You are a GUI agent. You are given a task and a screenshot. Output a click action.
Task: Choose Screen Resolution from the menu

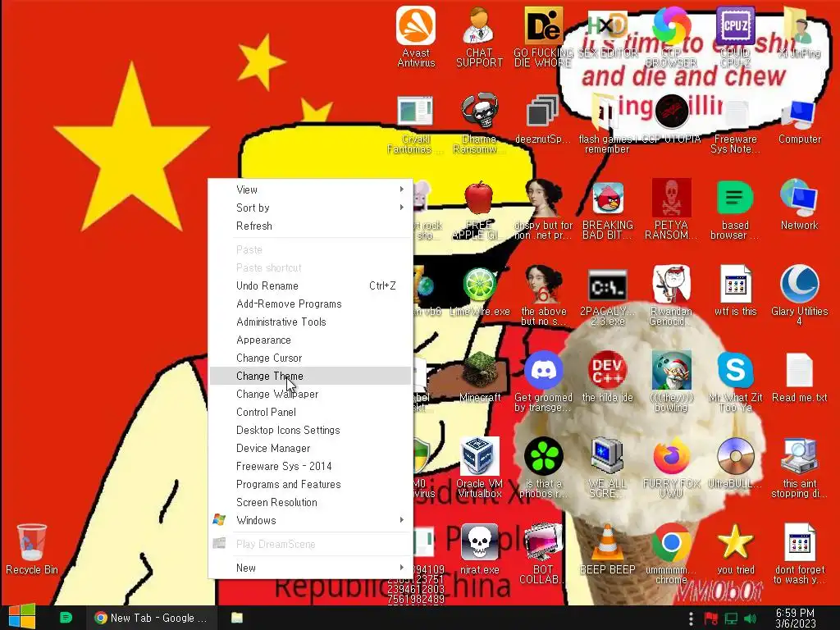point(310,503)
